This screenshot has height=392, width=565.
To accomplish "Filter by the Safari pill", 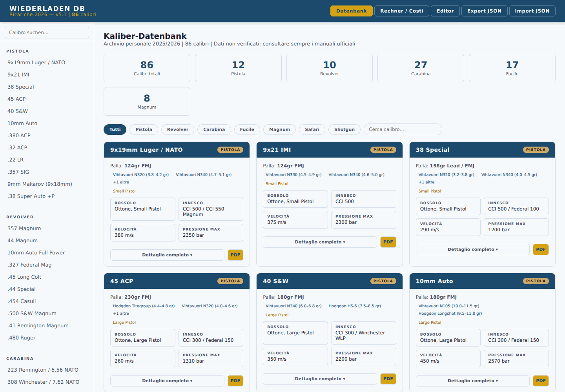I will [x=312, y=129].
